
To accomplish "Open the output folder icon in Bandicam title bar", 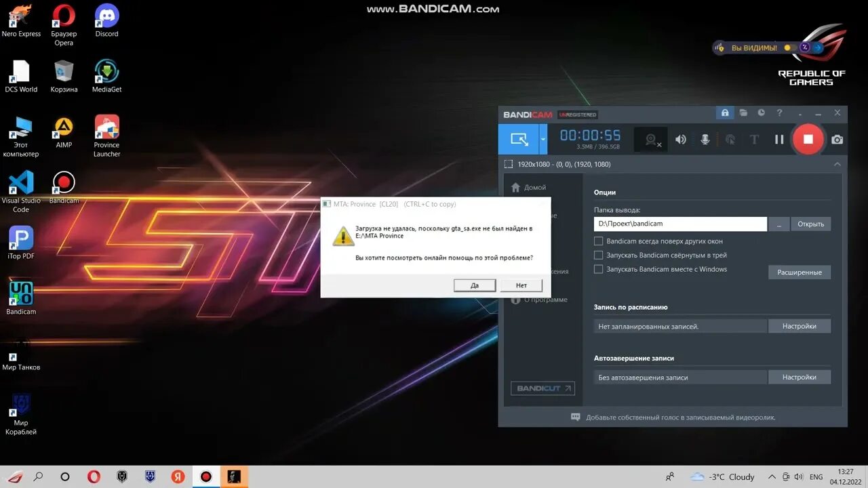I will click(x=743, y=113).
